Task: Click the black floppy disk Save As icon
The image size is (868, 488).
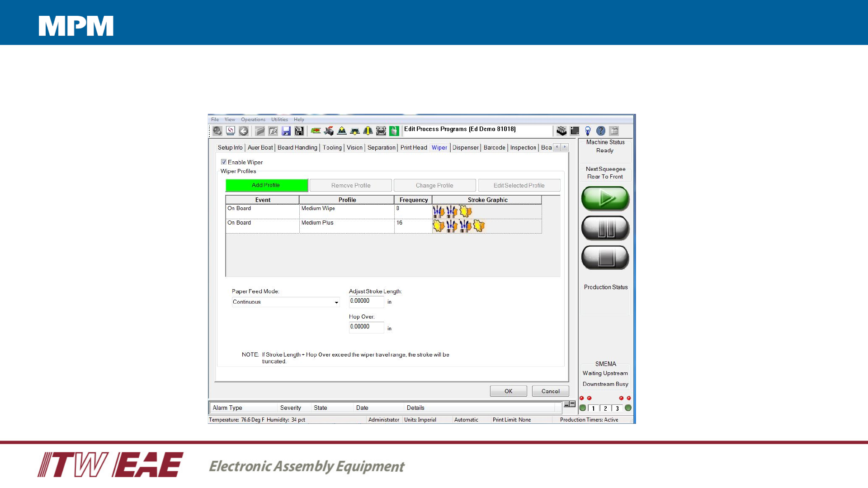Action: pyautogui.click(x=299, y=131)
